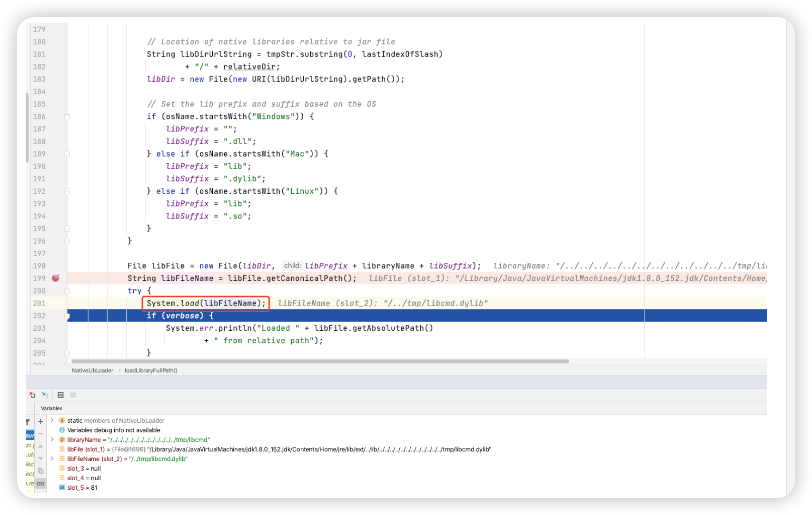Click the parameter 'p' badge icon of libraryName
The image size is (812, 515).
pyautogui.click(x=62, y=439)
